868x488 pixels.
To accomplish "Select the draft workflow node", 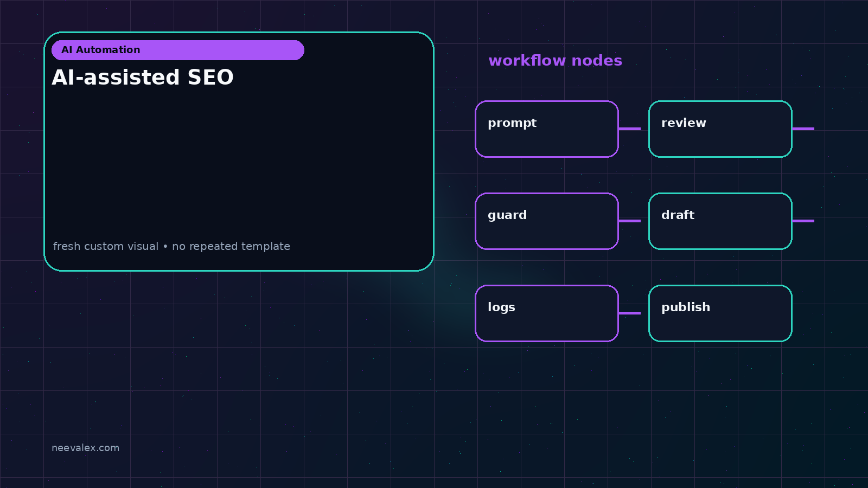I will tap(720, 221).
